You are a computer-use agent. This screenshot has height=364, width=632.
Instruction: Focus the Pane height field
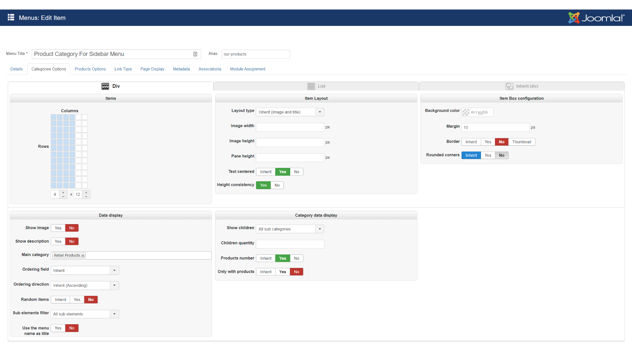pyautogui.click(x=290, y=158)
